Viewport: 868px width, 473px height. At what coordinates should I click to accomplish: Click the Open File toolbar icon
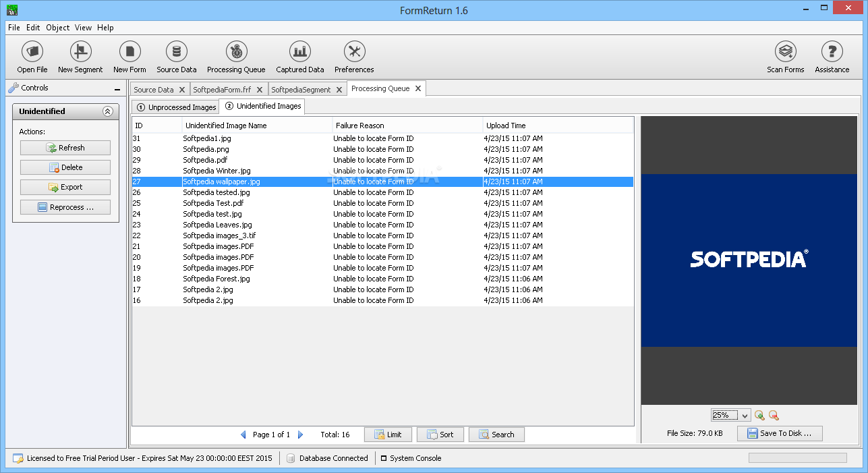[x=32, y=51]
